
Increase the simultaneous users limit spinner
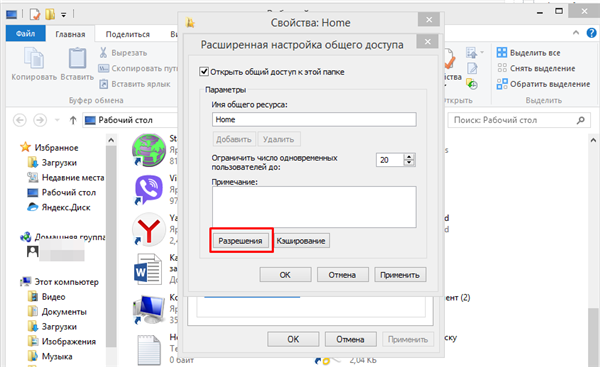coord(409,157)
